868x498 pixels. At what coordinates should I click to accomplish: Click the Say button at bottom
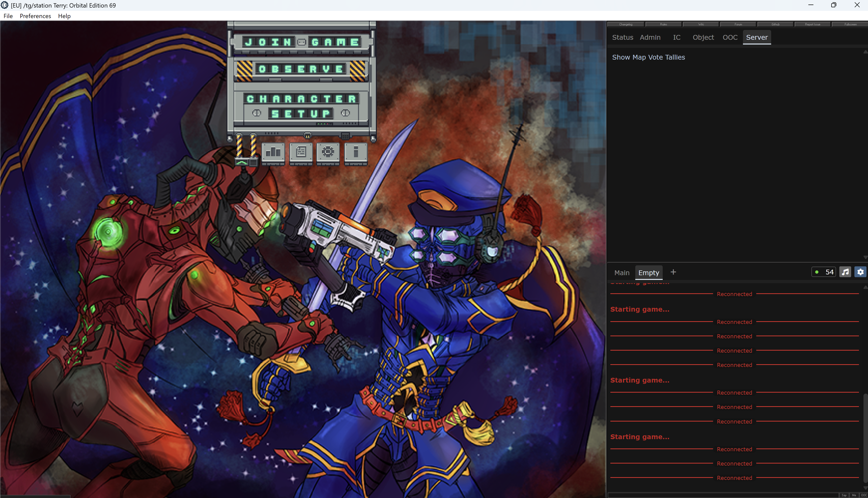[x=844, y=495]
